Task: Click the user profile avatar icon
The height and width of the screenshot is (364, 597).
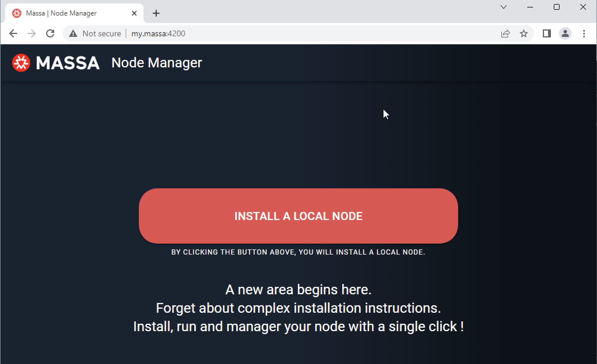Action: click(565, 33)
